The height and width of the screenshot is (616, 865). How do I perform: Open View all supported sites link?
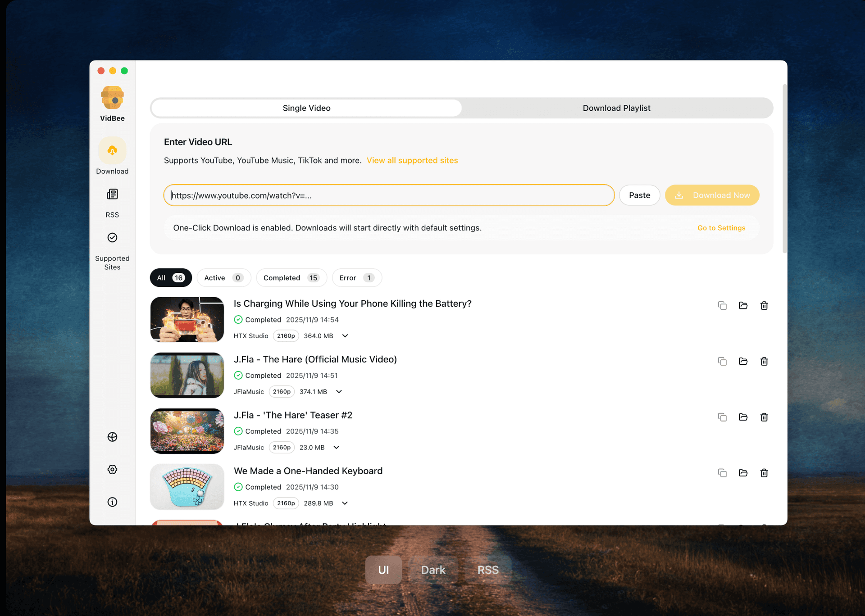[412, 160]
